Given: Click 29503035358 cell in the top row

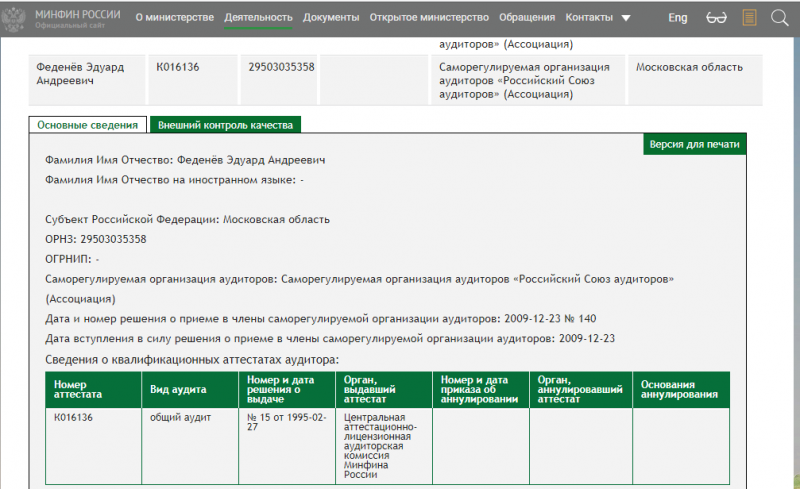Looking at the screenshot, I should (279, 80).
